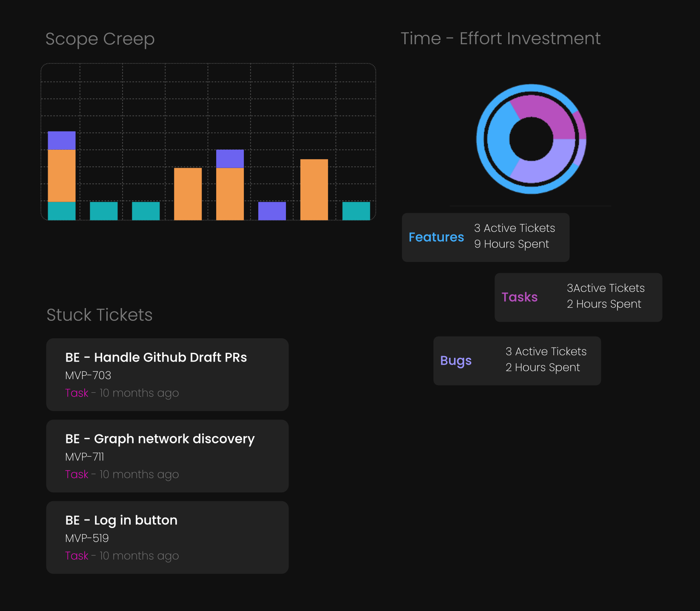The width and height of the screenshot is (700, 611).
Task: Click the purple top of the first bar
Action: coord(62,140)
